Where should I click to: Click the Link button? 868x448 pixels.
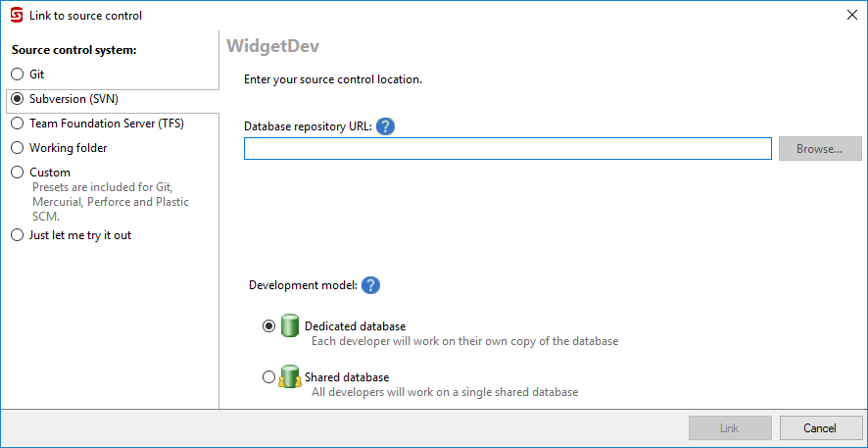point(730,428)
